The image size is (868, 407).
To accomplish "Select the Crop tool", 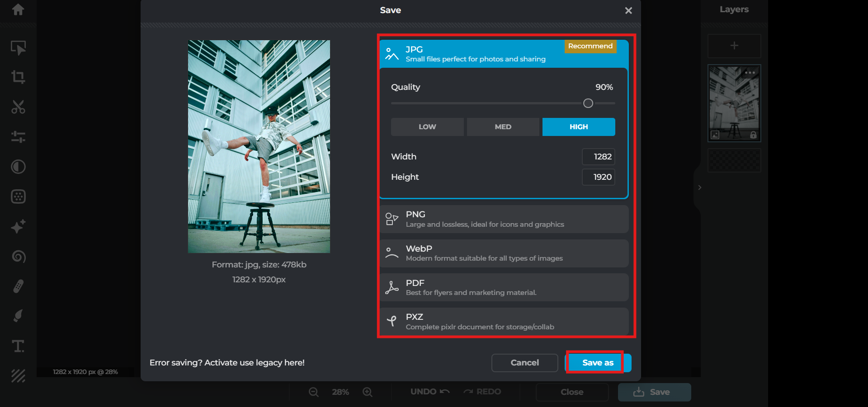I will pyautogui.click(x=18, y=77).
